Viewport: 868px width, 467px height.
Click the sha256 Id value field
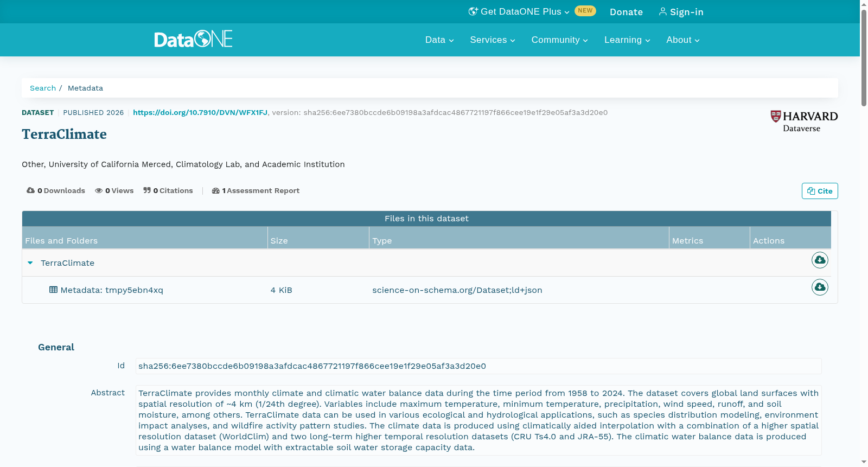point(478,366)
